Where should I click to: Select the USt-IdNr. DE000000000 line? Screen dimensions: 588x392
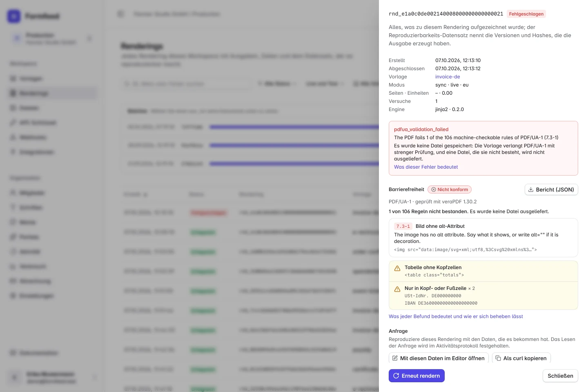pos(433,296)
